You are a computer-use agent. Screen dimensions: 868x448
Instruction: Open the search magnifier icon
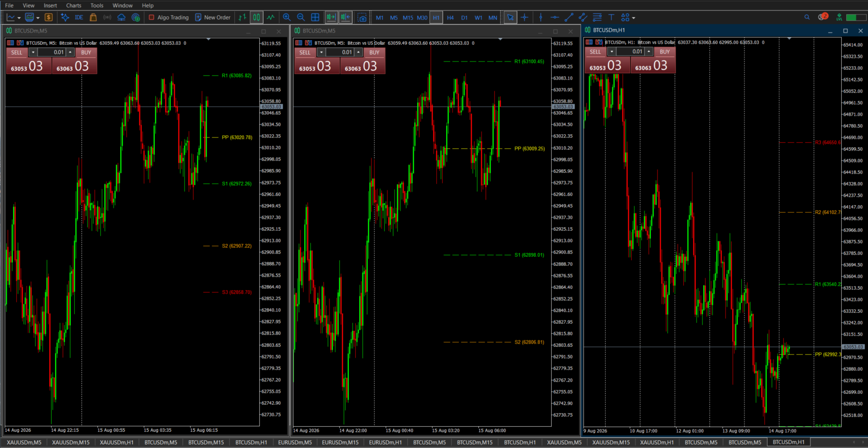coord(807,17)
